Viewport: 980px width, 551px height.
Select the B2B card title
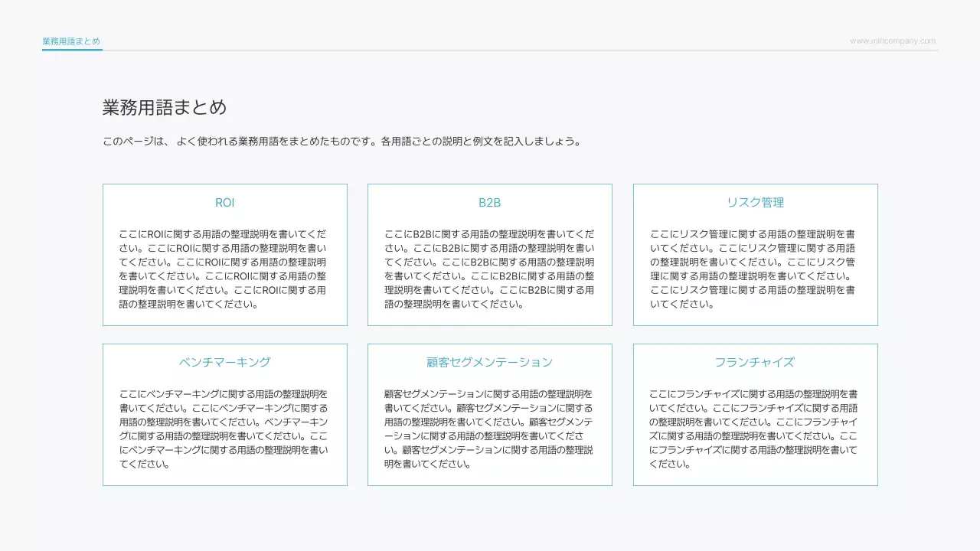coord(489,203)
